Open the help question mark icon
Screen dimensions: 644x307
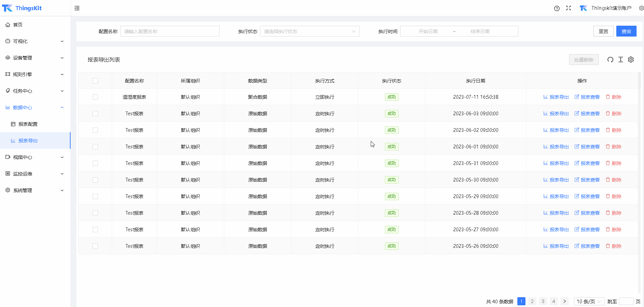coord(557,8)
